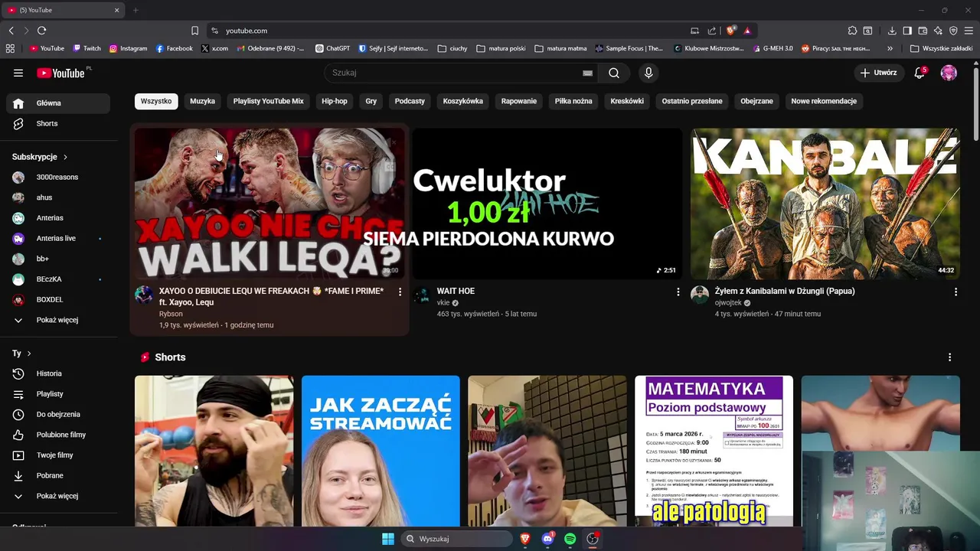Toggle browser sidebar panel icon
The image size is (980, 551).
(x=907, y=31)
